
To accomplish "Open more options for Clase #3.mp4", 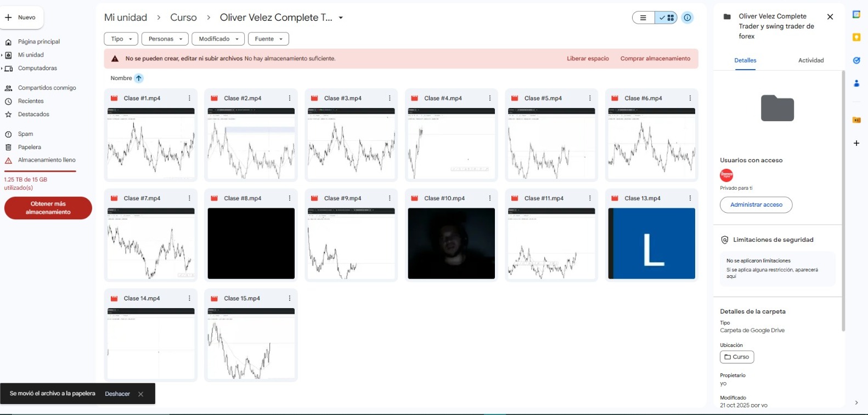I will pyautogui.click(x=390, y=98).
